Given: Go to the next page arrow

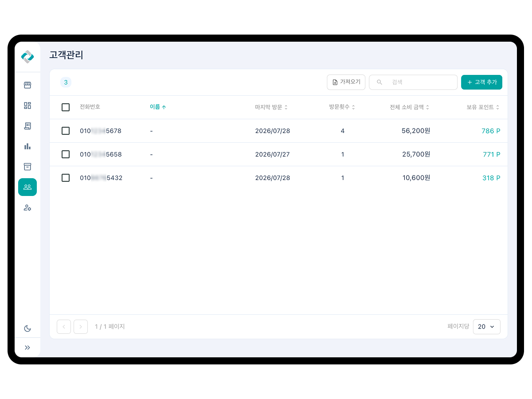Looking at the screenshot, I should tap(81, 327).
